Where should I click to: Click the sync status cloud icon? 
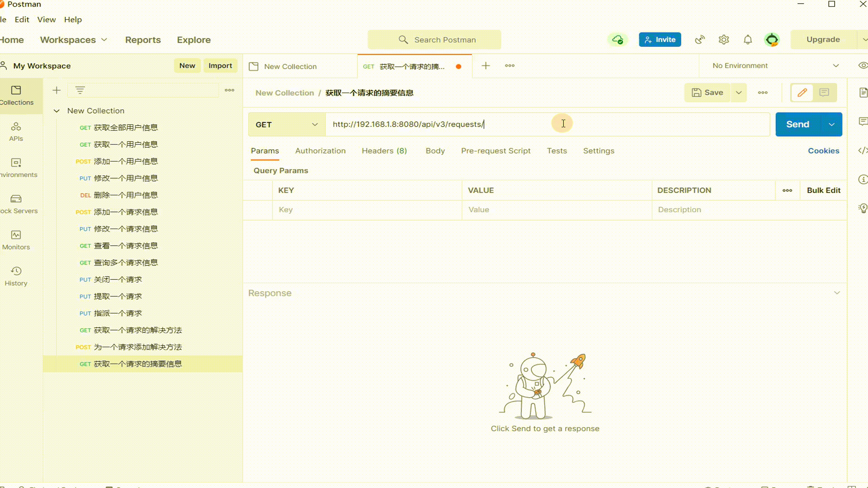(x=617, y=40)
